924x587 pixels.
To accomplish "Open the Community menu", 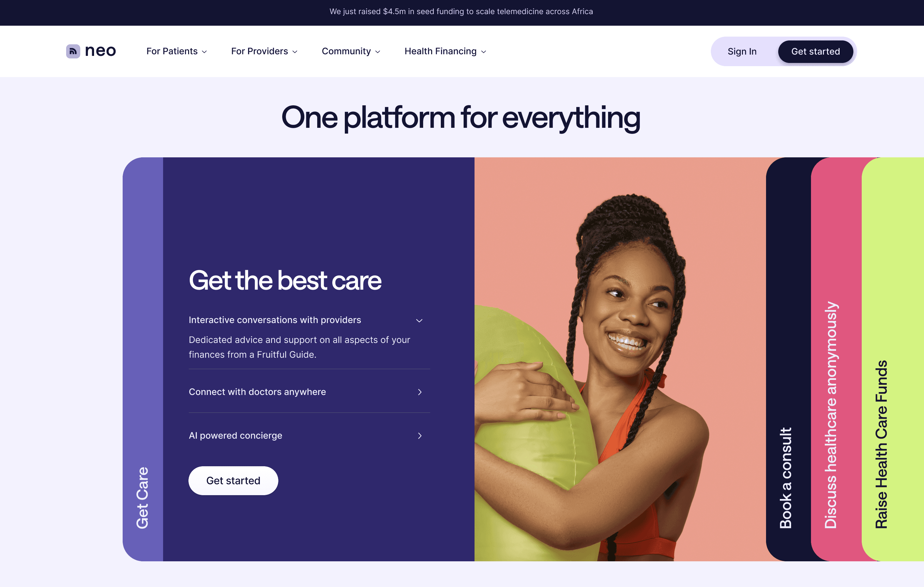I will pos(351,51).
